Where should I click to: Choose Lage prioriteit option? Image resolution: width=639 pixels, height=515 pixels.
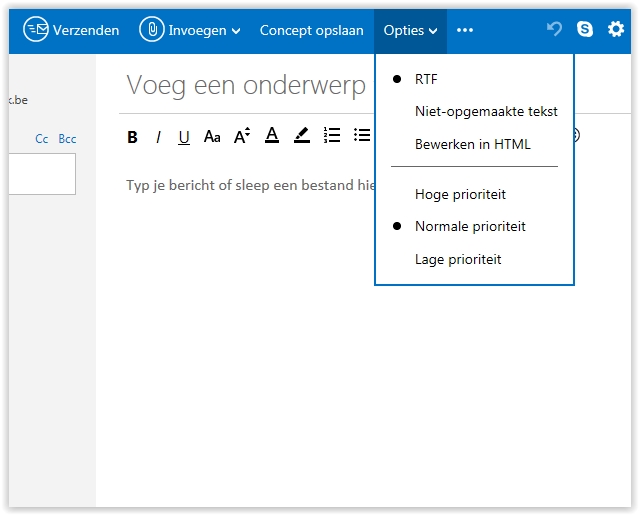click(458, 260)
